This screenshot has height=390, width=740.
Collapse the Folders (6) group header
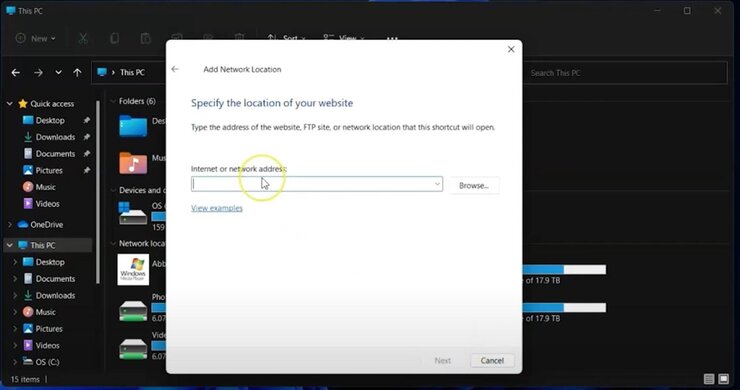(113, 101)
